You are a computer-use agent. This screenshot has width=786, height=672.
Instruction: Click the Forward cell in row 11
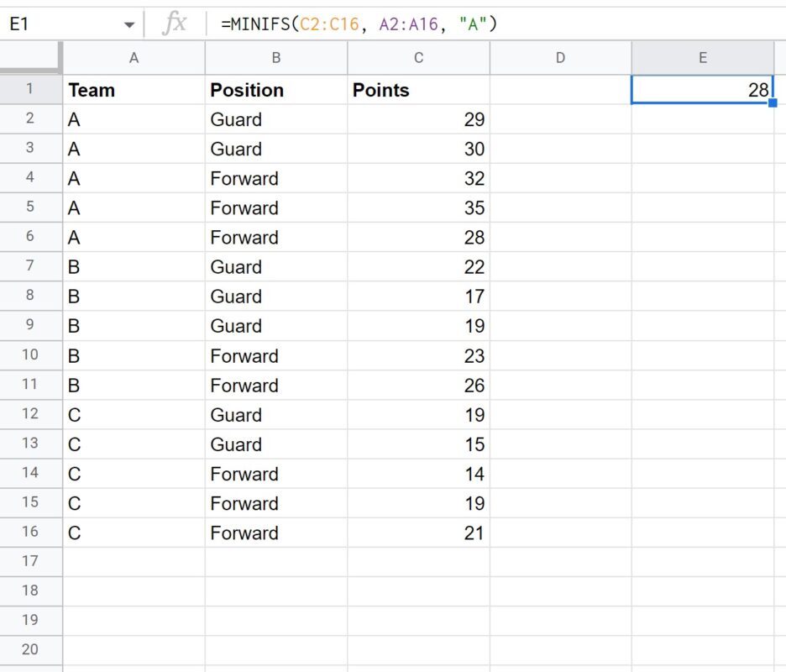point(276,386)
